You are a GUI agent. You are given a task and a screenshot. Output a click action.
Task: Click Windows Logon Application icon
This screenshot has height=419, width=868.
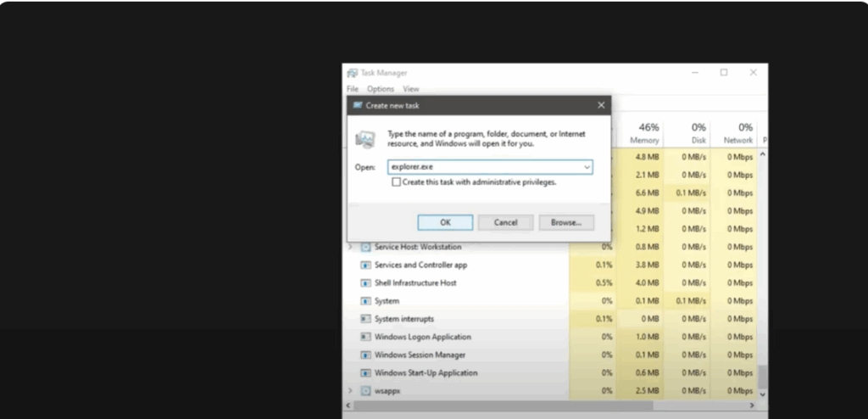pyautogui.click(x=365, y=337)
